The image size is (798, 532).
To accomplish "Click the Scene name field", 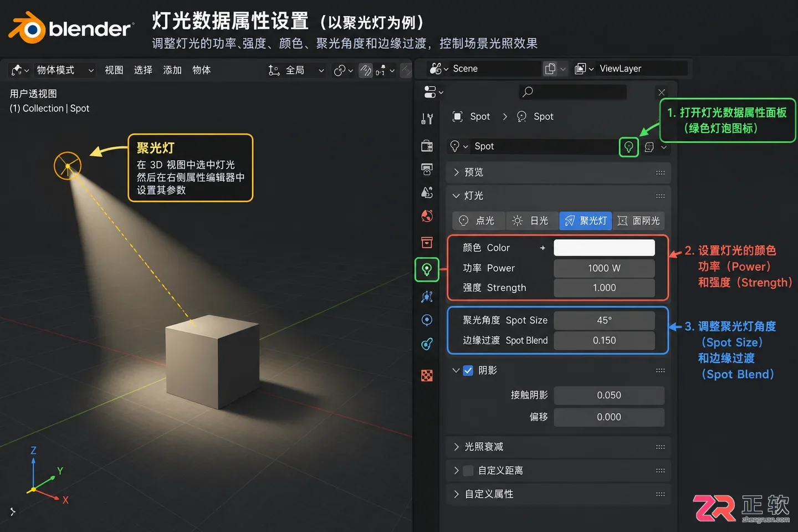I will (495, 69).
